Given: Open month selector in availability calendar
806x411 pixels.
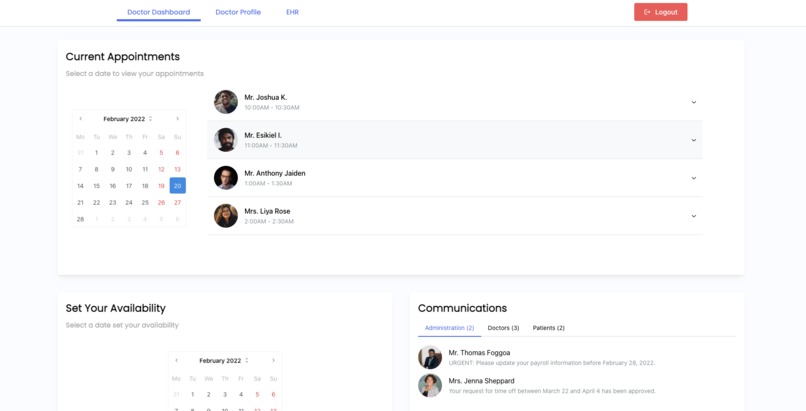Looking at the screenshot, I should coord(224,361).
